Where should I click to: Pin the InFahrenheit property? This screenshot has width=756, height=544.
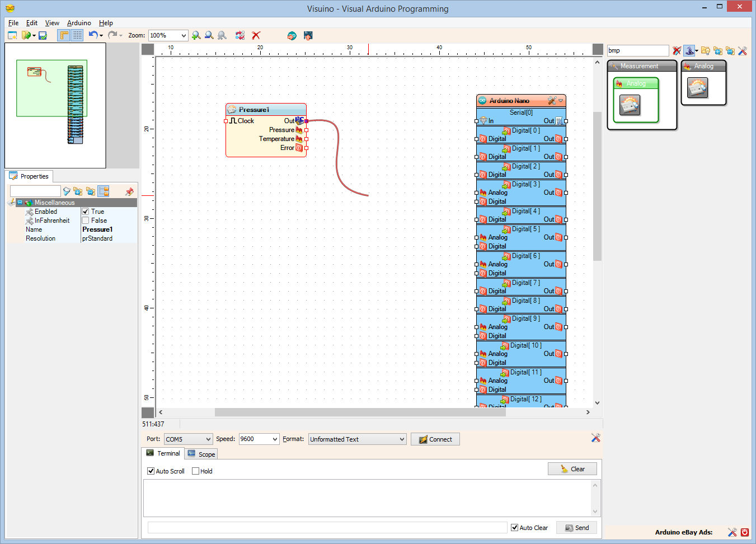pos(30,221)
